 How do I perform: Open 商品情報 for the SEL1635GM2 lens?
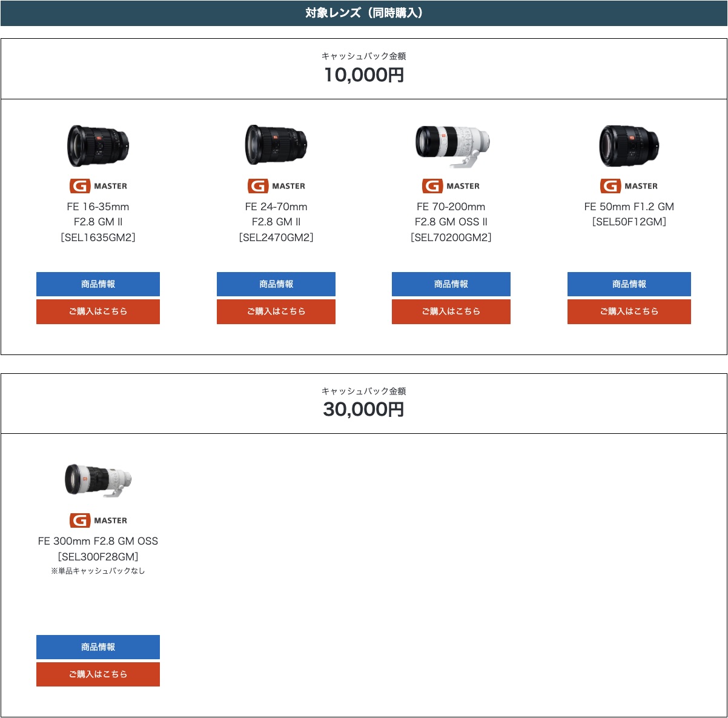[x=98, y=284]
